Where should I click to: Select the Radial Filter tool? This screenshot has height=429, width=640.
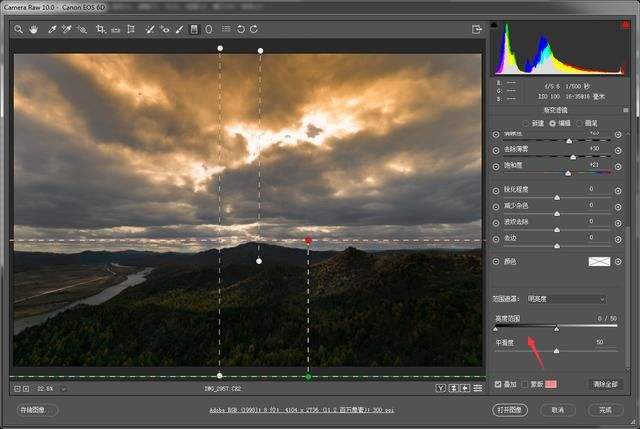(209, 29)
